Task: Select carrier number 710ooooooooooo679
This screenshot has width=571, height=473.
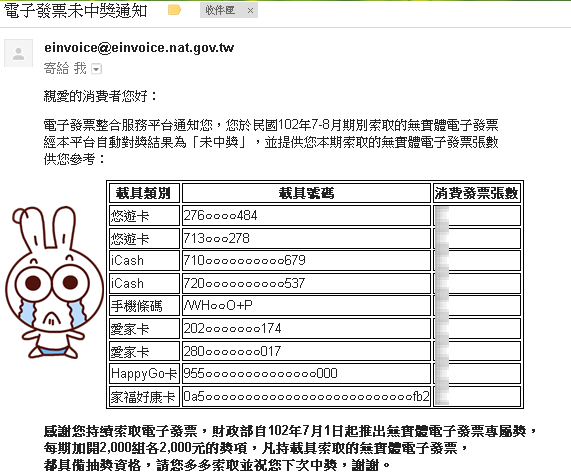Action: click(x=244, y=260)
